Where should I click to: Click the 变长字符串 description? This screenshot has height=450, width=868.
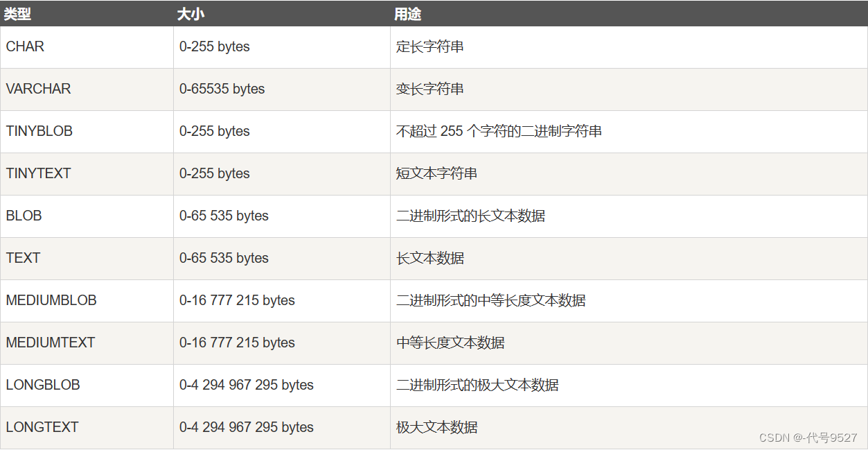point(430,89)
